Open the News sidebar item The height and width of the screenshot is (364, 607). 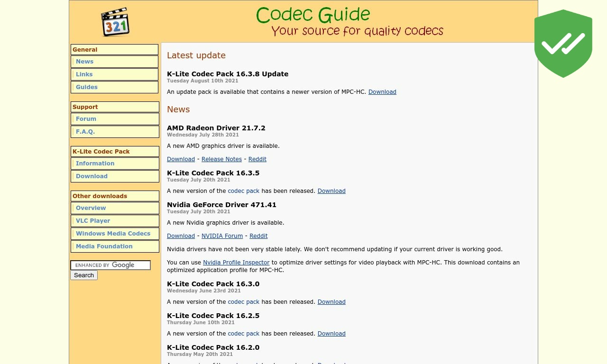(115, 62)
